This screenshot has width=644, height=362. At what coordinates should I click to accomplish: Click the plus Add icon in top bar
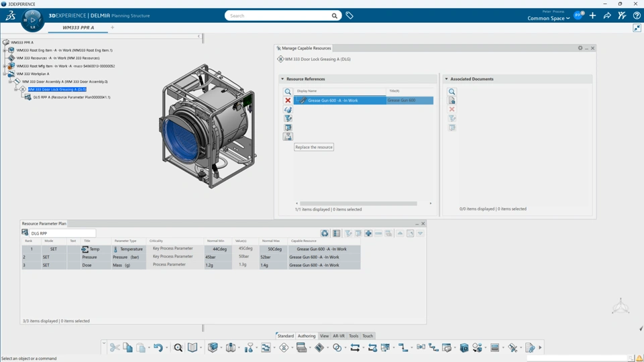(592, 15)
